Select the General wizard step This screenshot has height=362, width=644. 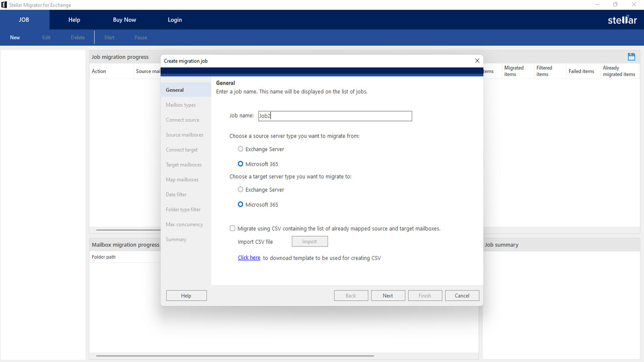point(175,90)
